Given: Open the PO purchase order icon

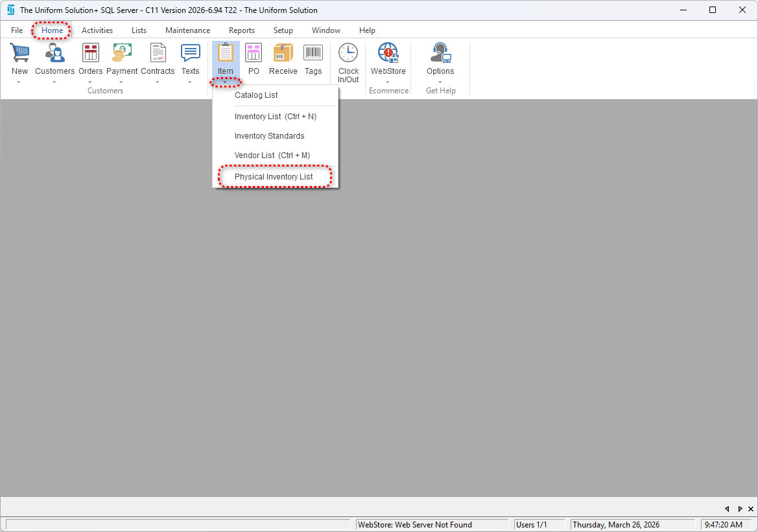Looking at the screenshot, I should pyautogui.click(x=254, y=53).
